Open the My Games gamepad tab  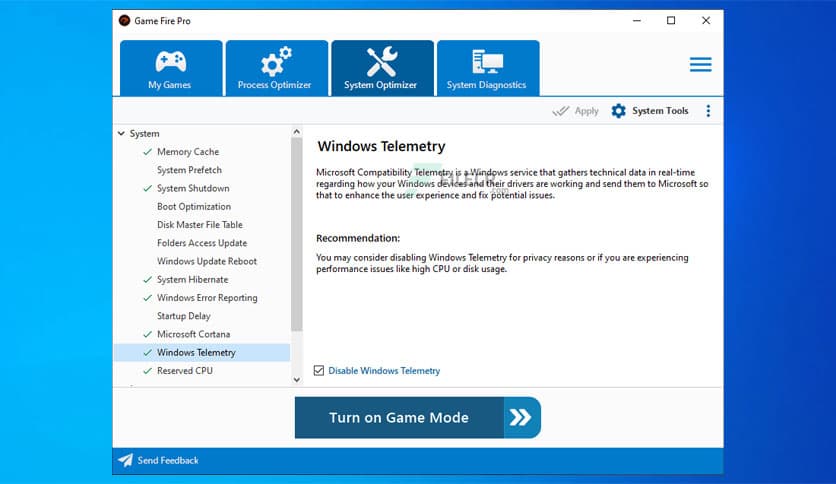[171, 68]
